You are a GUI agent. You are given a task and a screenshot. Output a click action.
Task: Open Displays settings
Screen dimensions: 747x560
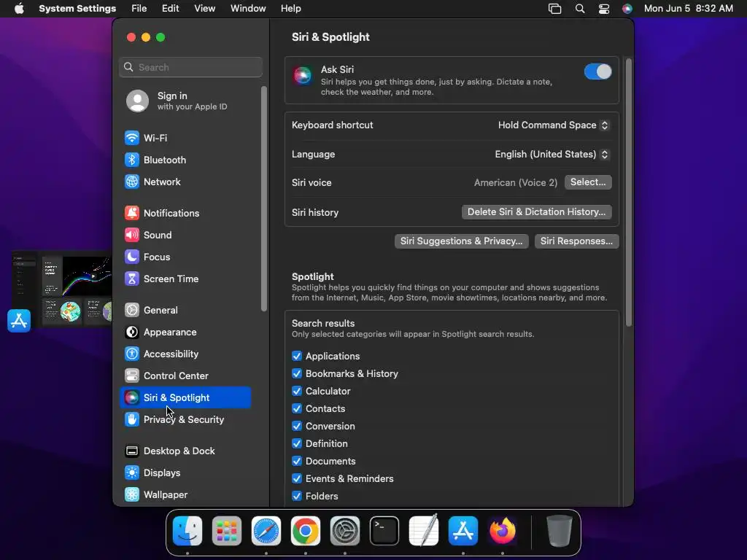tap(185, 473)
